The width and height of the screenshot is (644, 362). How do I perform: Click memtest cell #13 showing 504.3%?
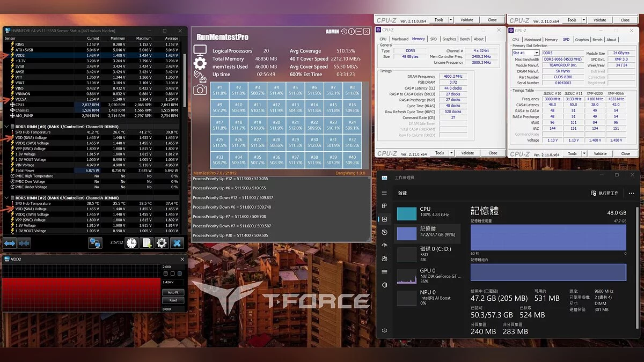(295, 108)
